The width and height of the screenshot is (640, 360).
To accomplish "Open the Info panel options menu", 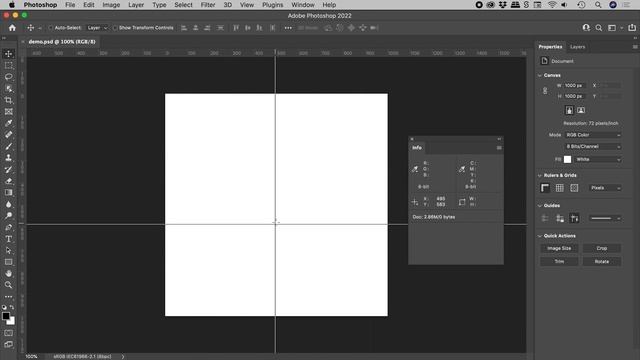I will (499, 148).
